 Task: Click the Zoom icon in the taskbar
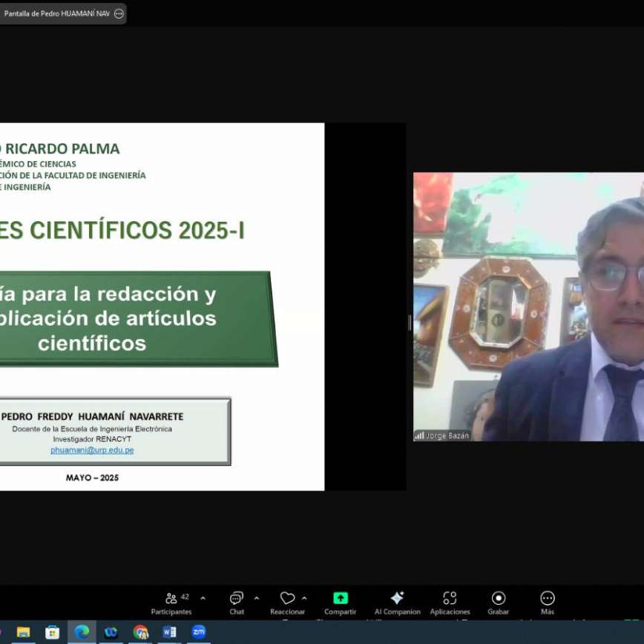click(x=198, y=632)
